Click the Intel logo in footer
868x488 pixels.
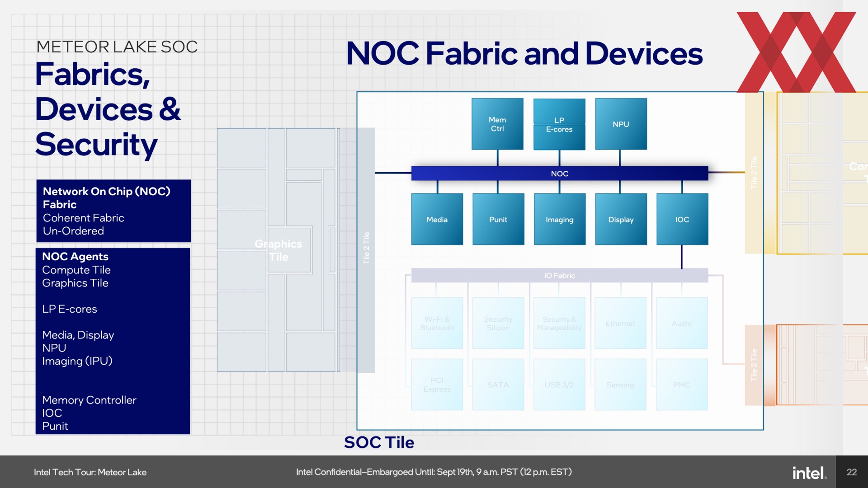[809, 473]
